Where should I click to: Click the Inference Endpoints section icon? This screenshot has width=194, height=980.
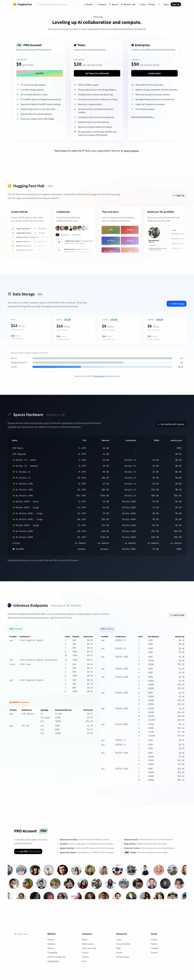pos(9,605)
